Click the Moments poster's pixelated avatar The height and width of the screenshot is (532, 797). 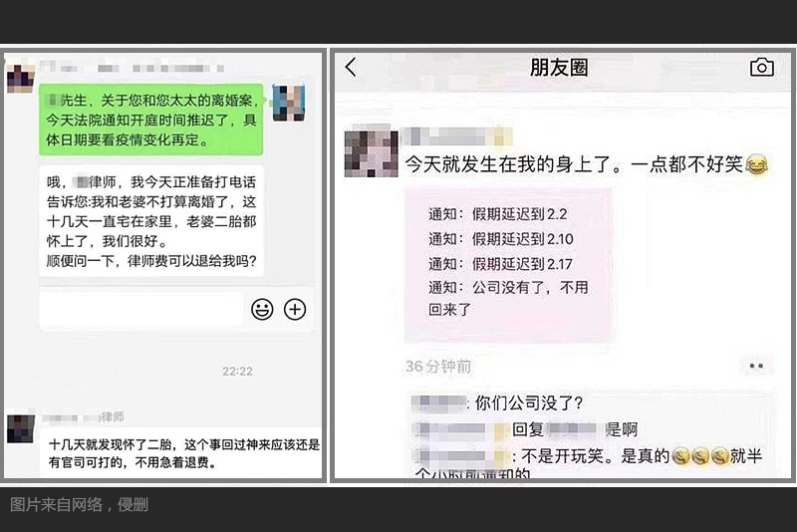point(371,153)
